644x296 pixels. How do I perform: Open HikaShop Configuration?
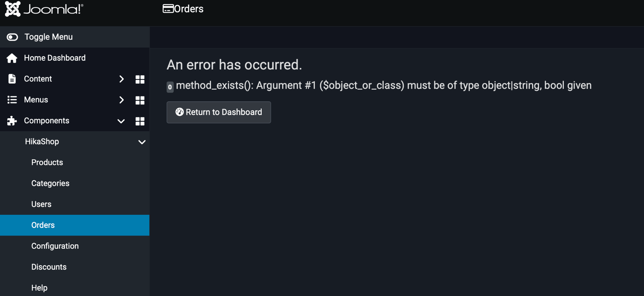coord(55,246)
